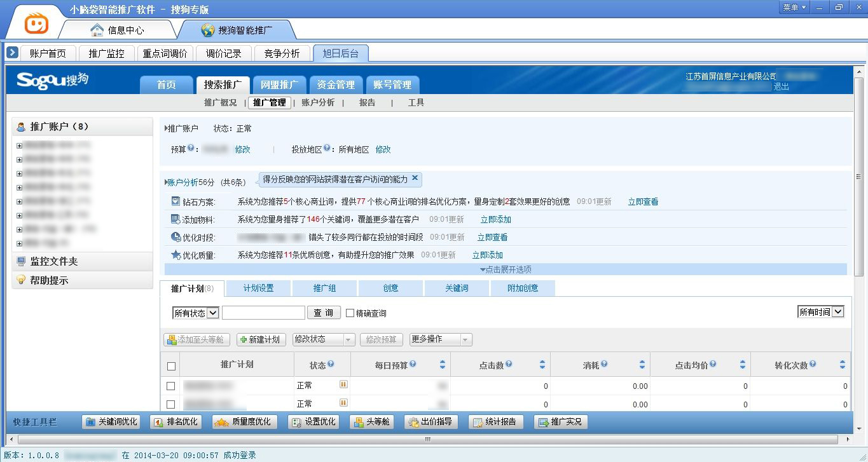Viewport: 868px width, 462px height.
Task: Open the 所有时间 dropdown on the right
Action: coord(820,311)
